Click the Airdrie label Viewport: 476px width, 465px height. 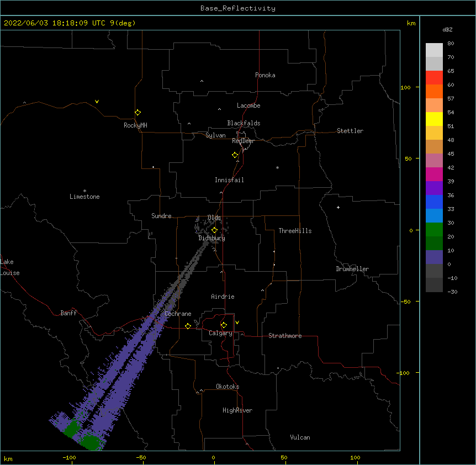223,297
